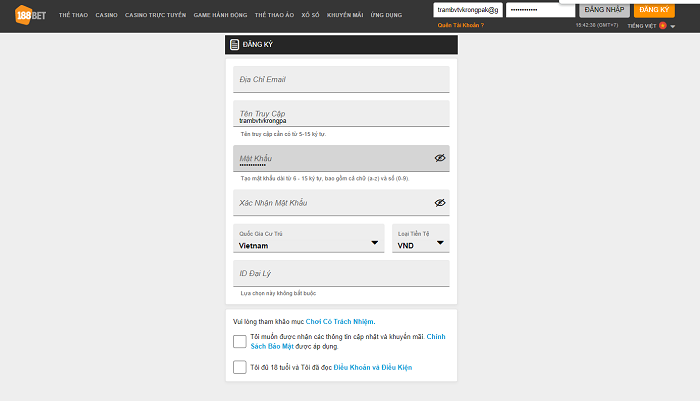Tick the 18 years old agreement checkbox
Screen dimensions: 700x401
[x=239, y=367]
